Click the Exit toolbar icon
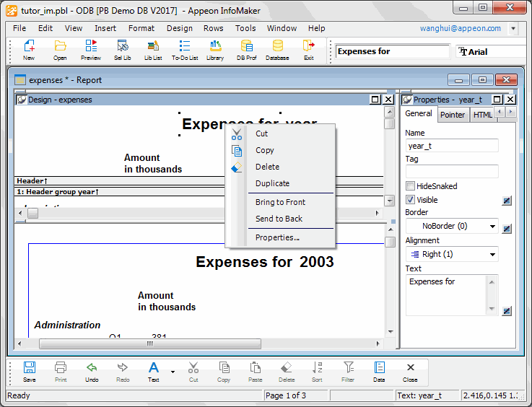Image resolution: width=532 pixels, height=407 pixels. coord(308,50)
